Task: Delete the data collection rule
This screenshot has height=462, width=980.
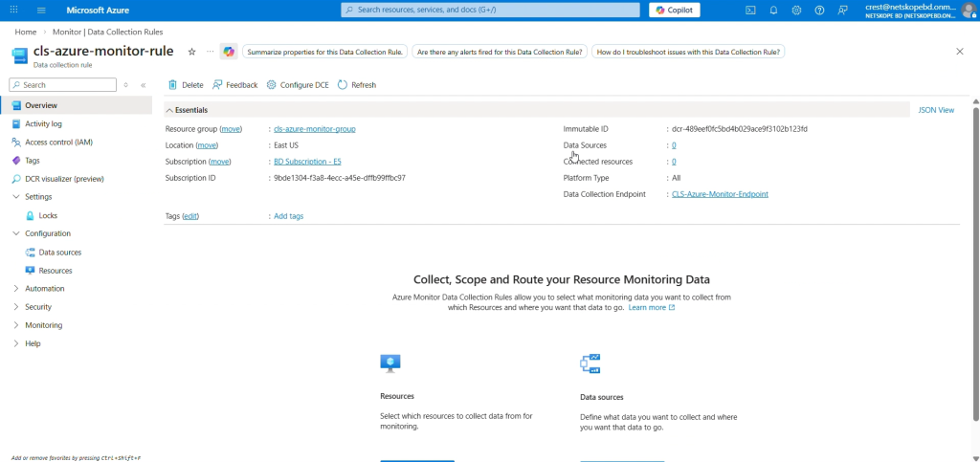Action: click(x=186, y=85)
